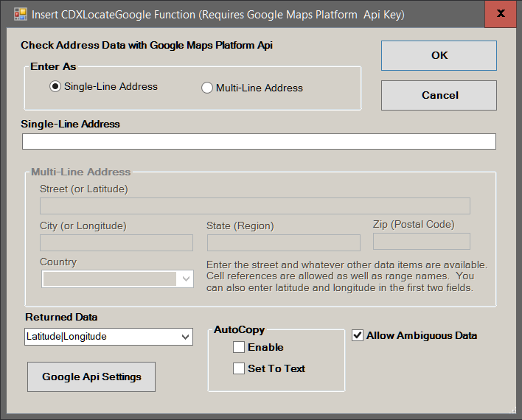The height and width of the screenshot is (420, 522).
Task: Focus the Single-Line Address text field
Action: pos(259,141)
